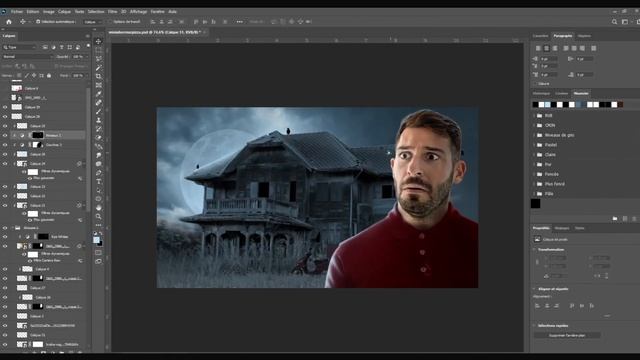
Task: Click the pixel layer filter icon
Action: [x=45, y=47]
